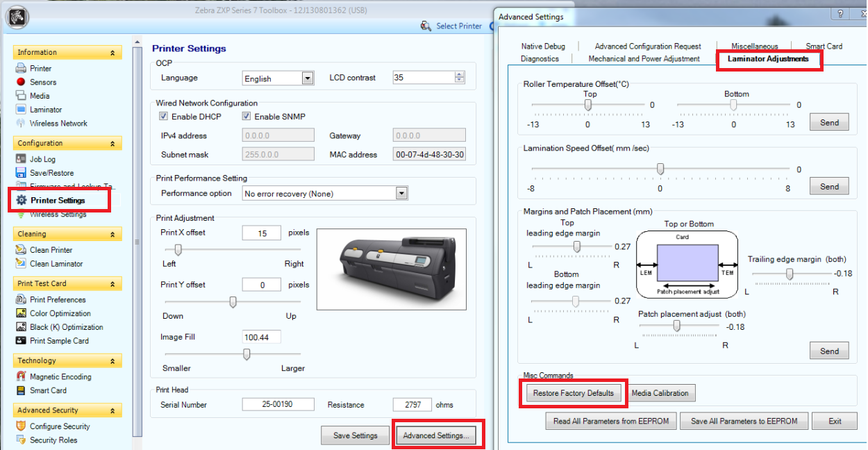868x450 pixels.
Task: Collapse the Cleaning section header
Action: pyautogui.click(x=112, y=234)
